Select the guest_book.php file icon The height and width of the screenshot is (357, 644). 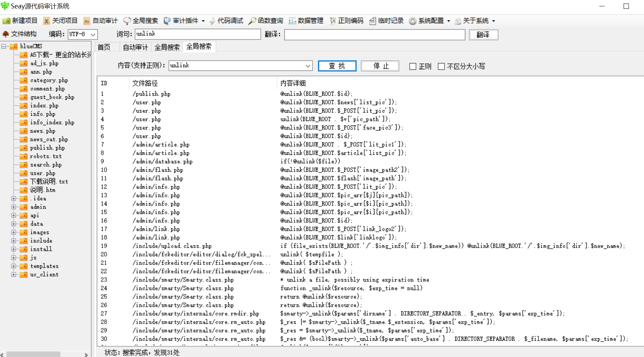pos(24,97)
